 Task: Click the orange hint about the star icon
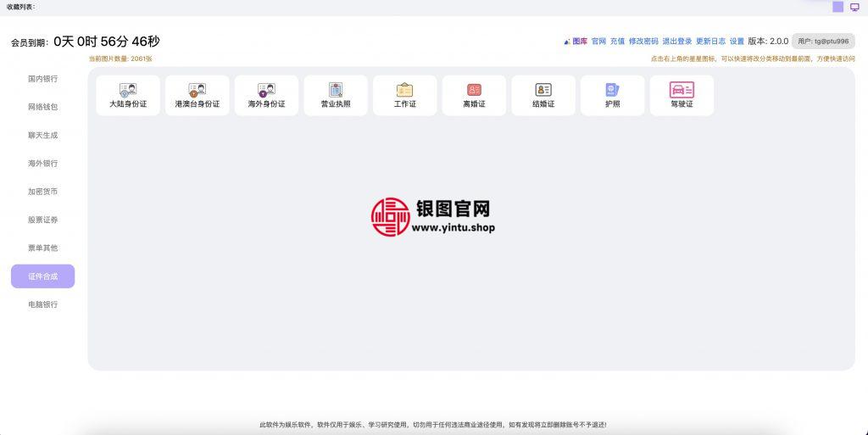pyautogui.click(x=753, y=59)
